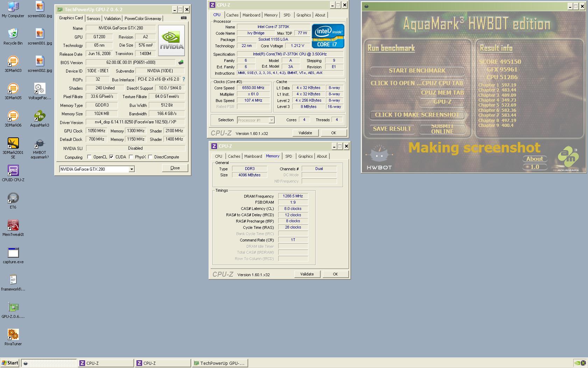This screenshot has height=368, width=588.
Task: Click START BENCHMARK in AquaMark
Action: pyautogui.click(x=417, y=71)
